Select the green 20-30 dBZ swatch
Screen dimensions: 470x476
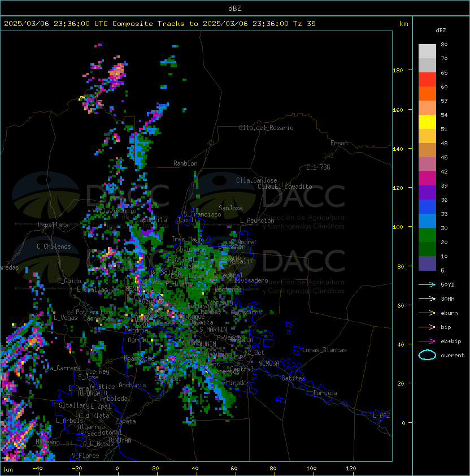click(x=427, y=235)
